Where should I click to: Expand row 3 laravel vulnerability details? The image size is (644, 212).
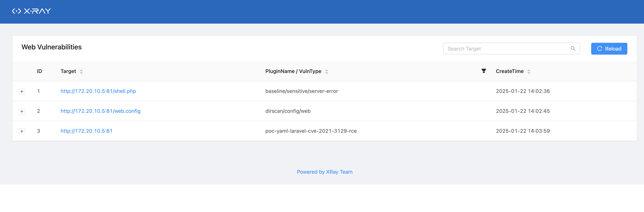pyautogui.click(x=22, y=131)
